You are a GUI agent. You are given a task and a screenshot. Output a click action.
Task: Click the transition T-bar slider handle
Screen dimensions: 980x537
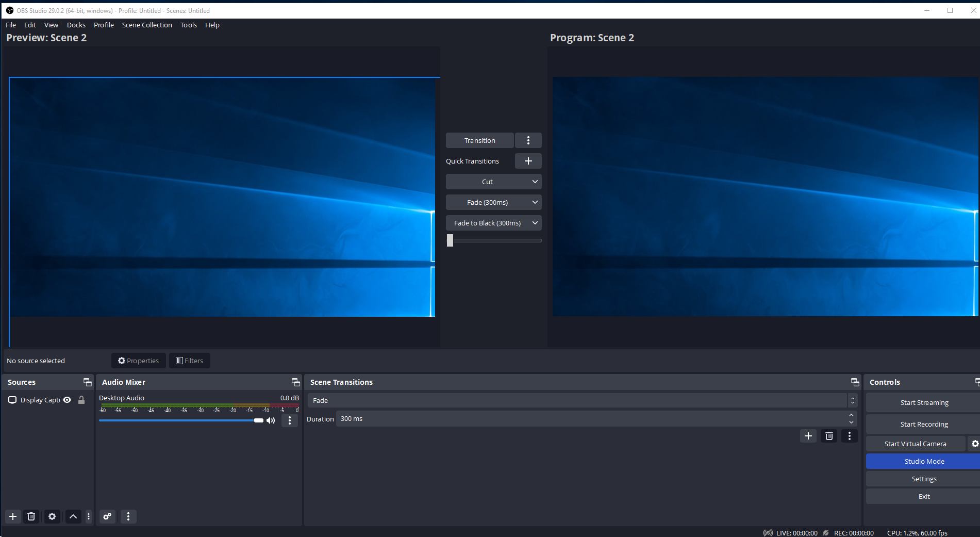tap(450, 240)
